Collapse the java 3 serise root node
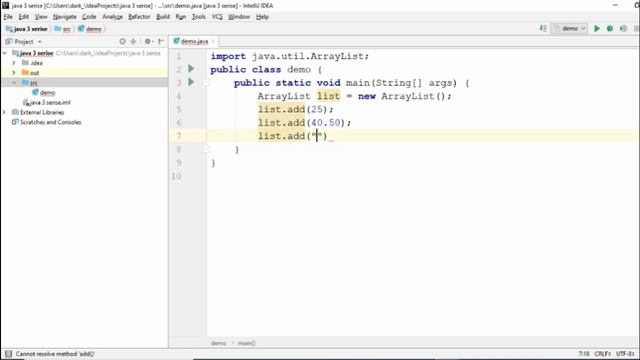This screenshot has width=640, height=360. 5,53
